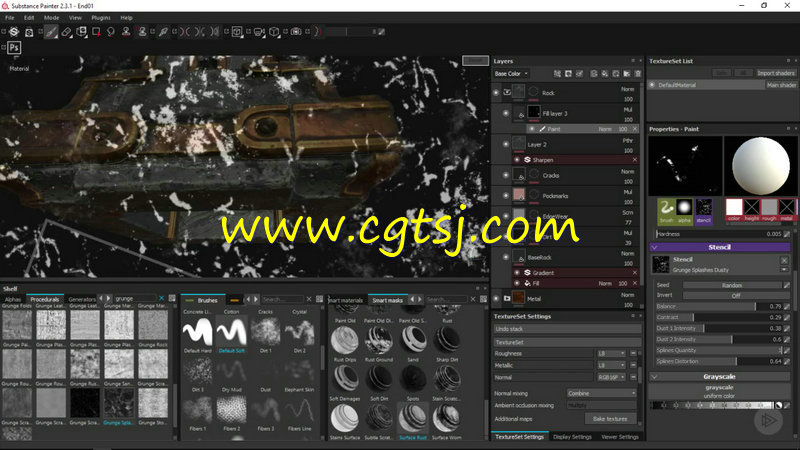Toggle the Sharpen filter visibility
Viewport: 800px width, 450px height.
tap(517, 160)
